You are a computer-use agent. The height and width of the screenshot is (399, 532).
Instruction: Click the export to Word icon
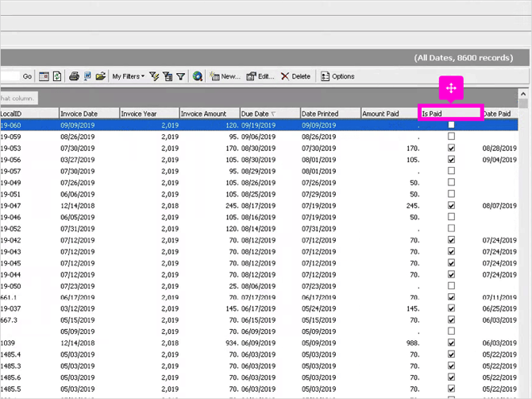[x=87, y=76]
